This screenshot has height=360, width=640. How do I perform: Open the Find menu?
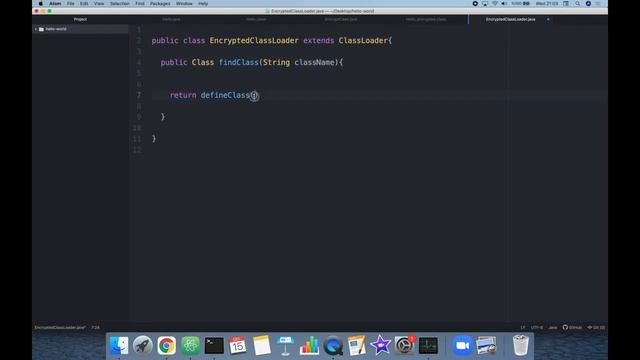tap(140, 4)
